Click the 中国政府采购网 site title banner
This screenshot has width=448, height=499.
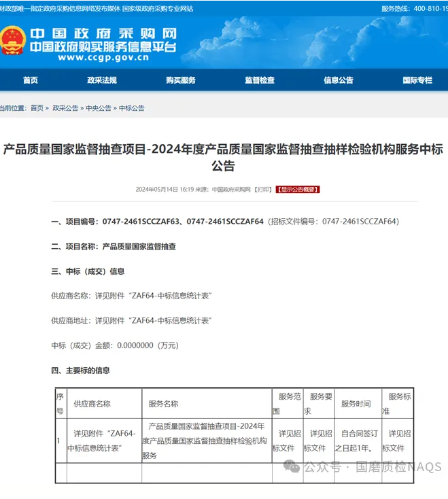coord(103,33)
